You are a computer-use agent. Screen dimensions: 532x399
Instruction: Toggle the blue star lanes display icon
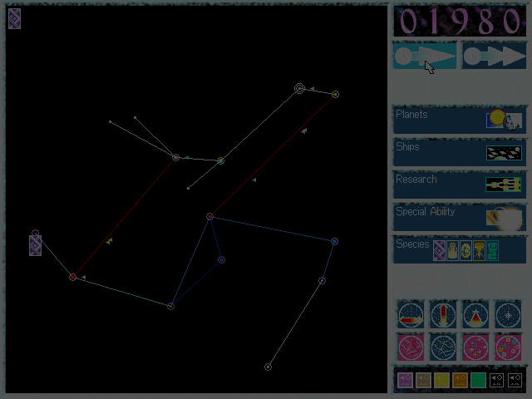point(443,347)
